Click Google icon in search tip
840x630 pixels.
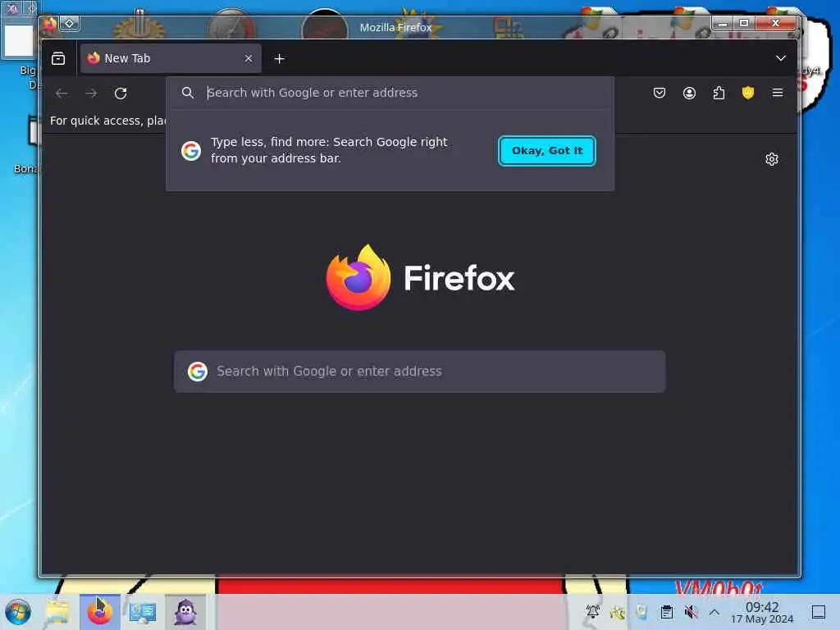click(x=190, y=151)
